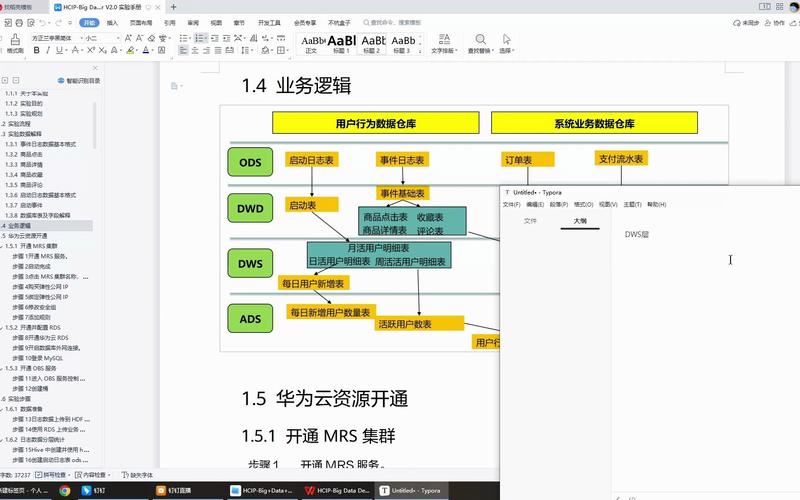Image resolution: width=800 pixels, height=500 pixels.
Task: Click the command search box in the ribbon
Action: 393,22
